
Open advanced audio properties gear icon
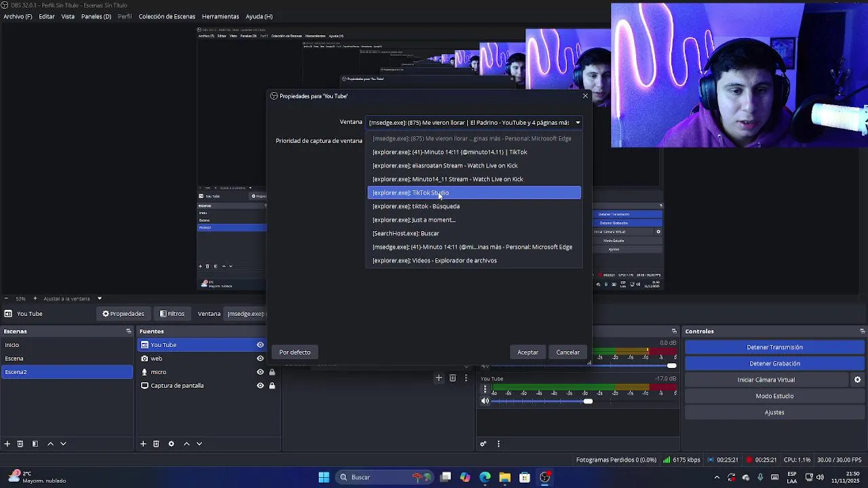(484, 444)
